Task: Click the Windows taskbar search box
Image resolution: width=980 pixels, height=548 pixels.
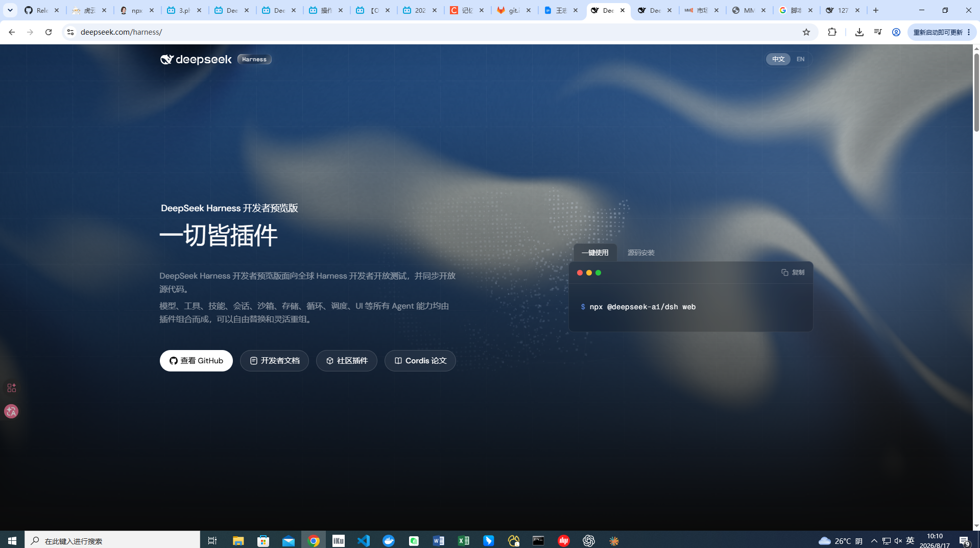Action: point(112,540)
